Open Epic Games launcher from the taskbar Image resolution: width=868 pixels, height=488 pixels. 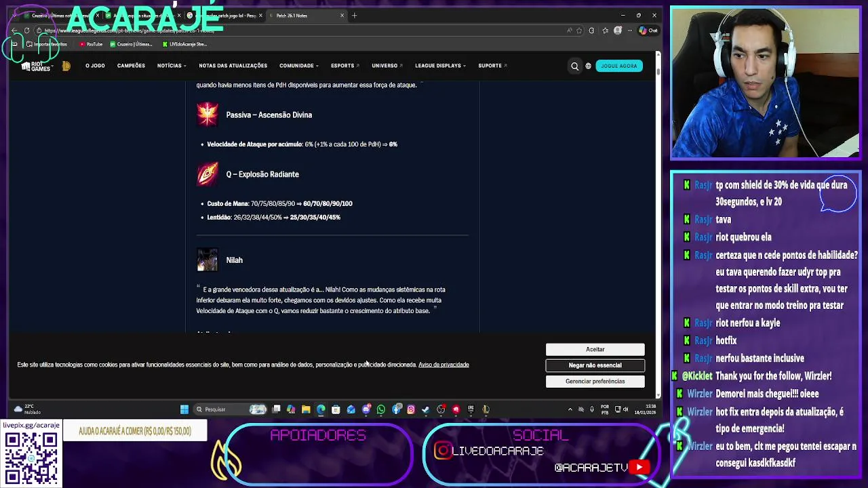[471, 409]
